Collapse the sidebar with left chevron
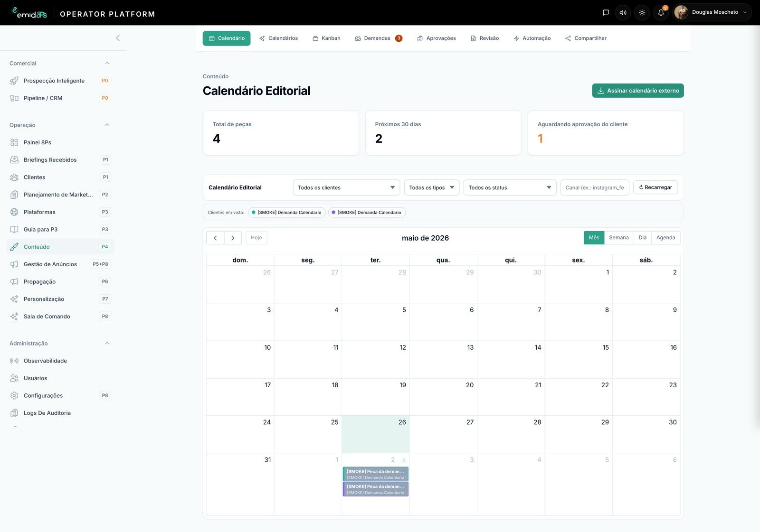 pos(118,38)
